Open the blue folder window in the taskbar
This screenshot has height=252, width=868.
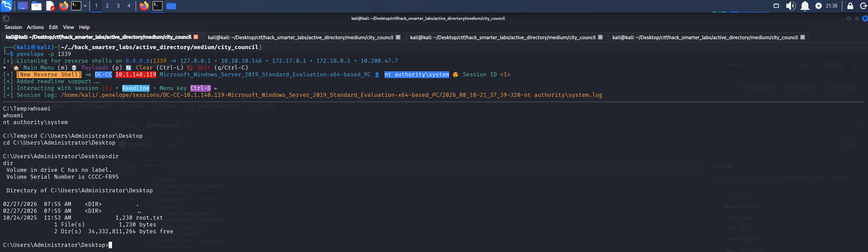coord(171,6)
